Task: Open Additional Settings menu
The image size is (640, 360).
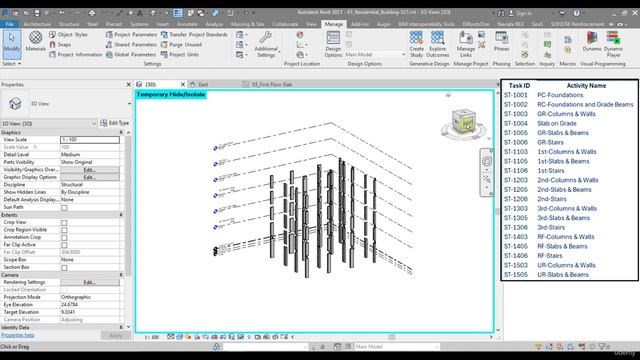Action: (266, 44)
